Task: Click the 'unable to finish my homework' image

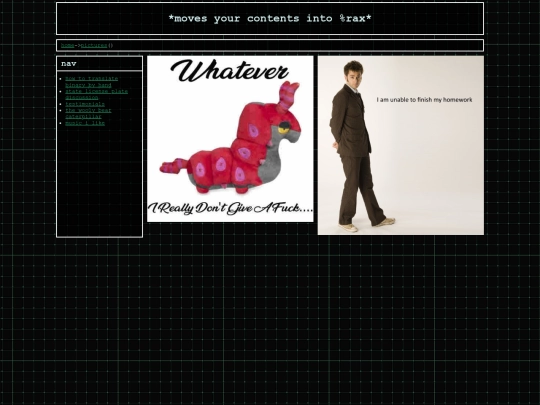Action: pos(401,145)
